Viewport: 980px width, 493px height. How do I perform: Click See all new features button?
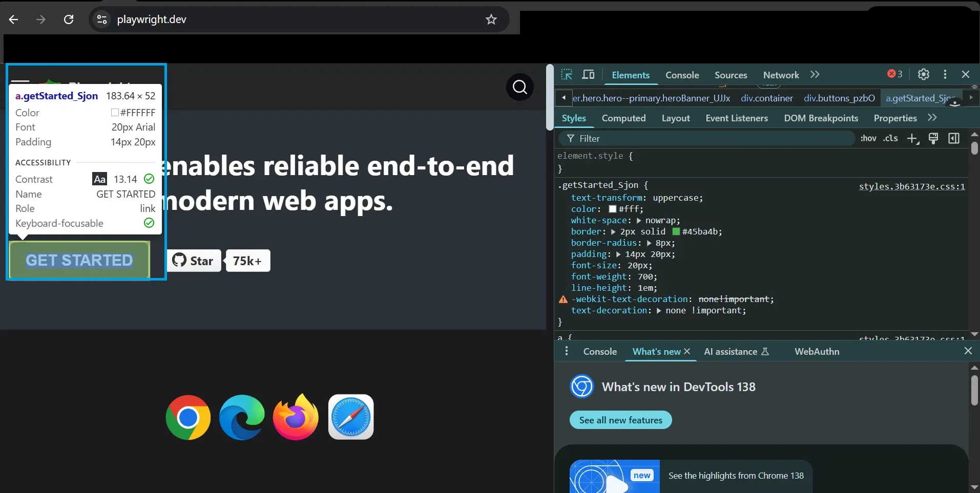click(621, 420)
